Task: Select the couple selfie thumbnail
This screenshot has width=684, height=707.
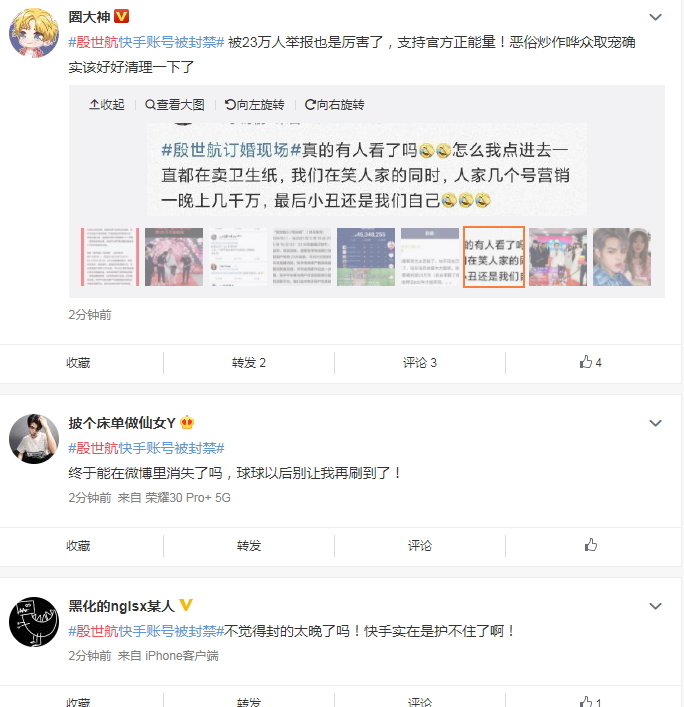Action: point(622,257)
